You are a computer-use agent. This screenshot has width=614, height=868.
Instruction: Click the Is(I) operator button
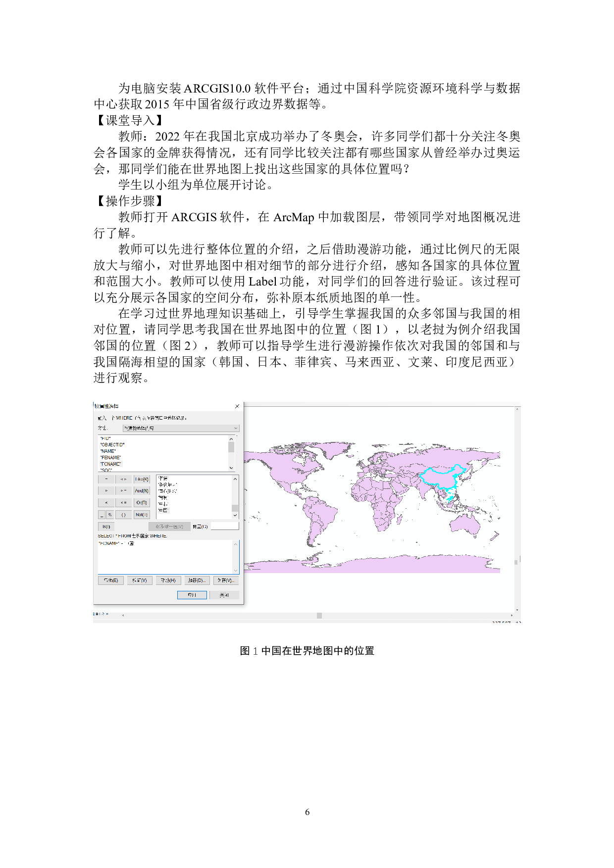click(106, 527)
